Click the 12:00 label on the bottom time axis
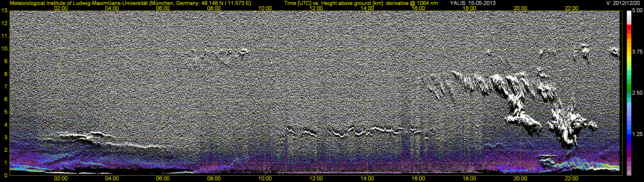The height and width of the screenshot is (182, 644). tap(316, 179)
